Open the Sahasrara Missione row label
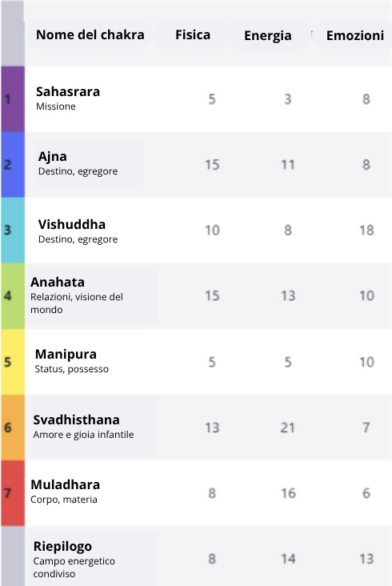This screenshot has height=586, width=392. (68, 98)
